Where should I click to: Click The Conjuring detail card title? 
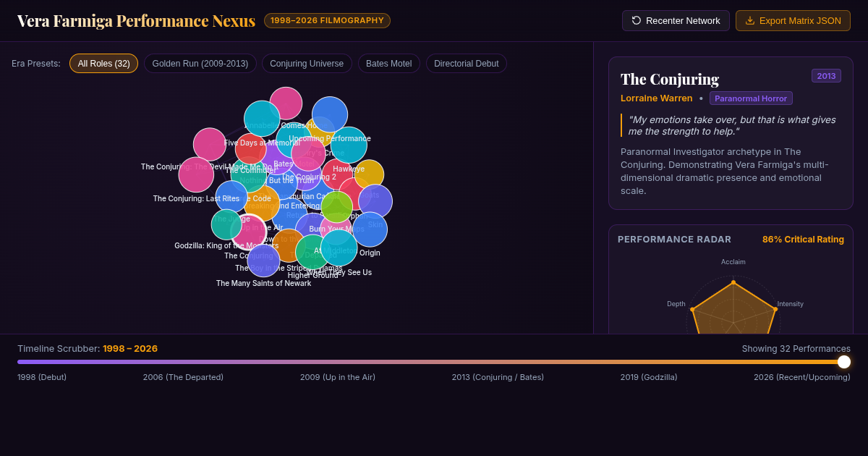tap(670, 79)
